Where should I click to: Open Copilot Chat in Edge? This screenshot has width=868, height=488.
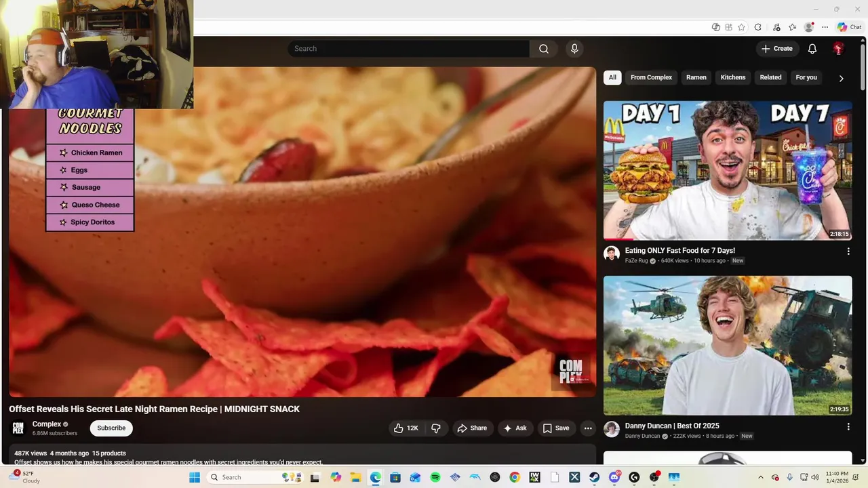coord(850,27)
